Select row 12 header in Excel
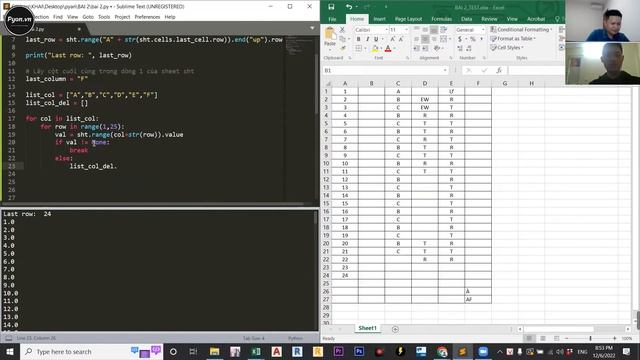640x360 pixels. pyautogui.click(x=326, y=179)
